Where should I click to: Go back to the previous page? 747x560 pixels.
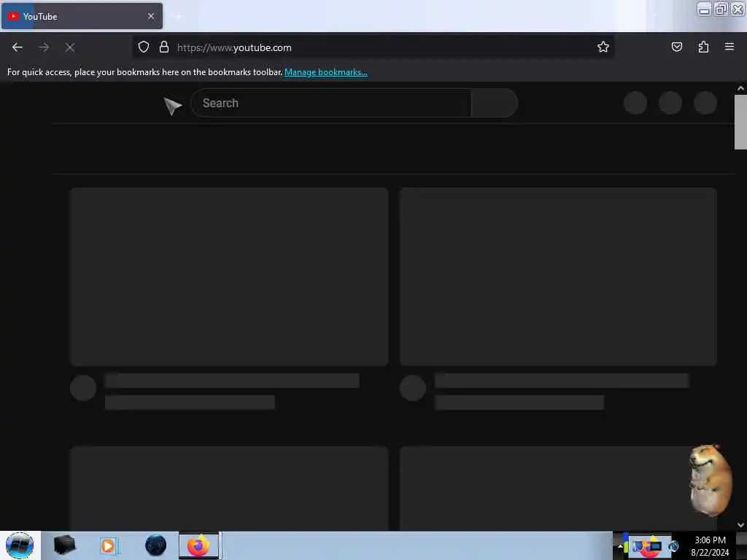tap(18, 47)
